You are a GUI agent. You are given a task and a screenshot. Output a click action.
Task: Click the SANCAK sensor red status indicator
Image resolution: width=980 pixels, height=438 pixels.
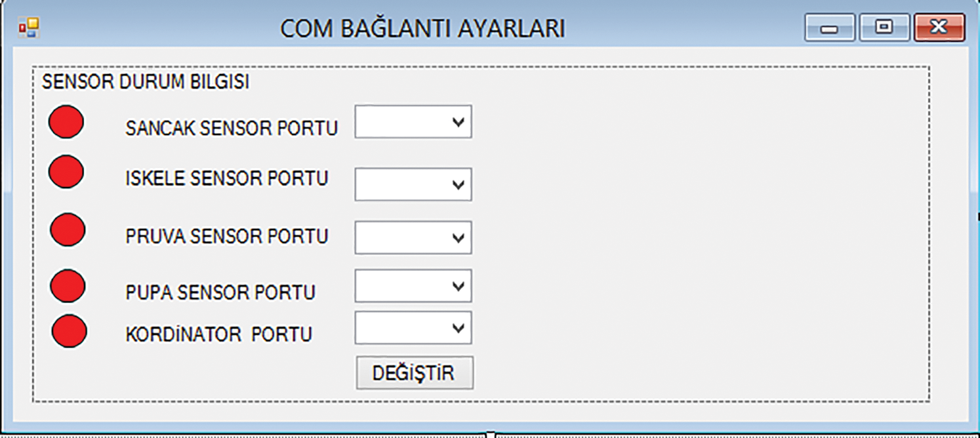66,121
